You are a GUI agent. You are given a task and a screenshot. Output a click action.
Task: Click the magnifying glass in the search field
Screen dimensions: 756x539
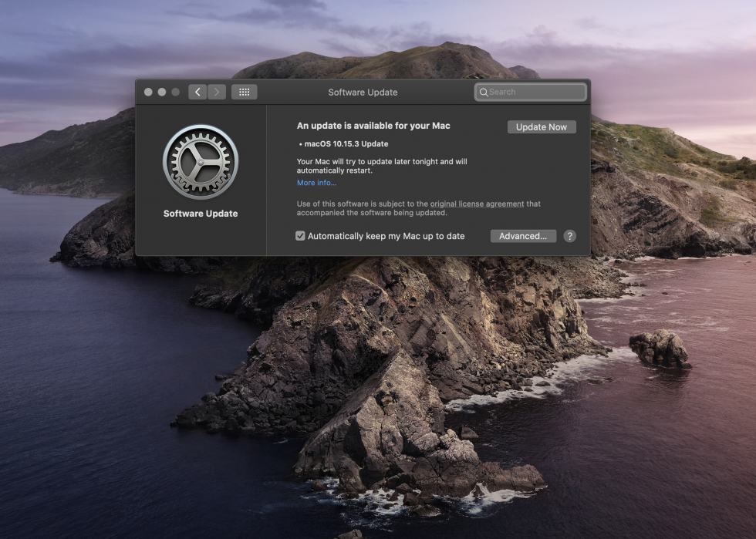[x=484, y=93]
